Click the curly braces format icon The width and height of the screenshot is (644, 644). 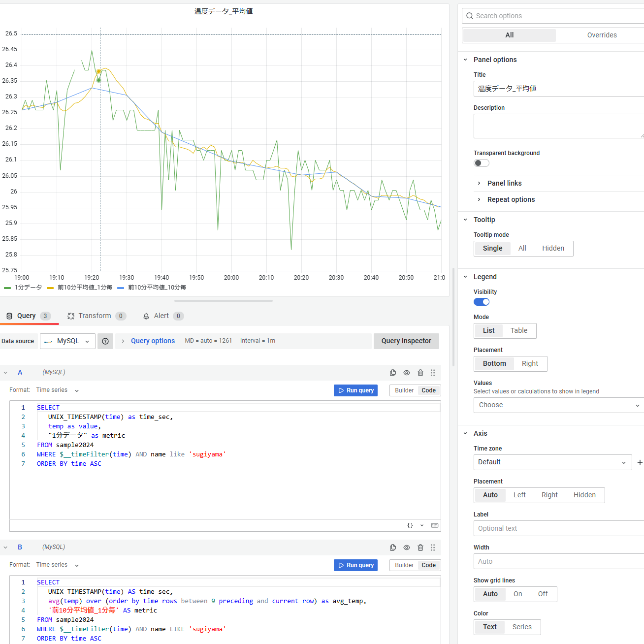pyautogui.click(x=410, y=525)
